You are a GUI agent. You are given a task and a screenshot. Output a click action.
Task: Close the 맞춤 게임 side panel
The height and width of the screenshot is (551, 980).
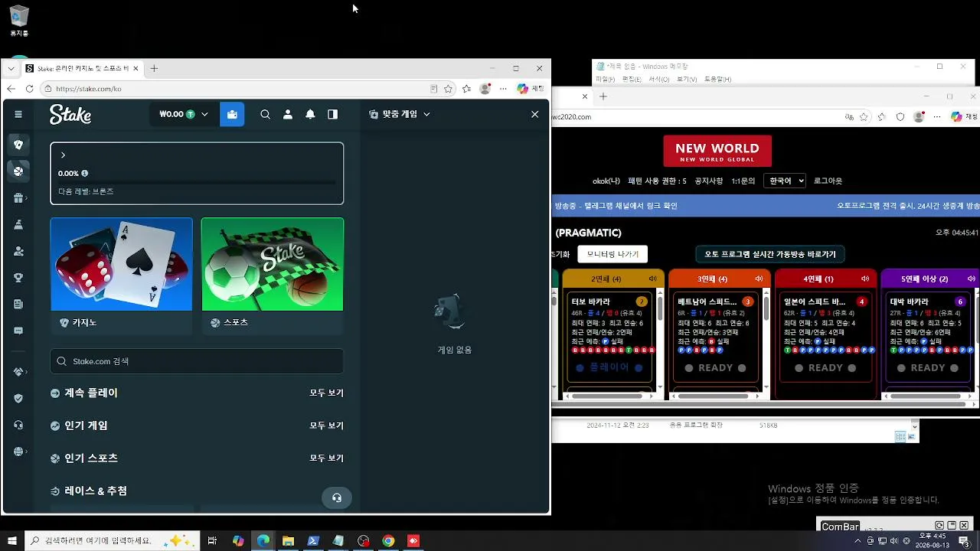point(534,114)
